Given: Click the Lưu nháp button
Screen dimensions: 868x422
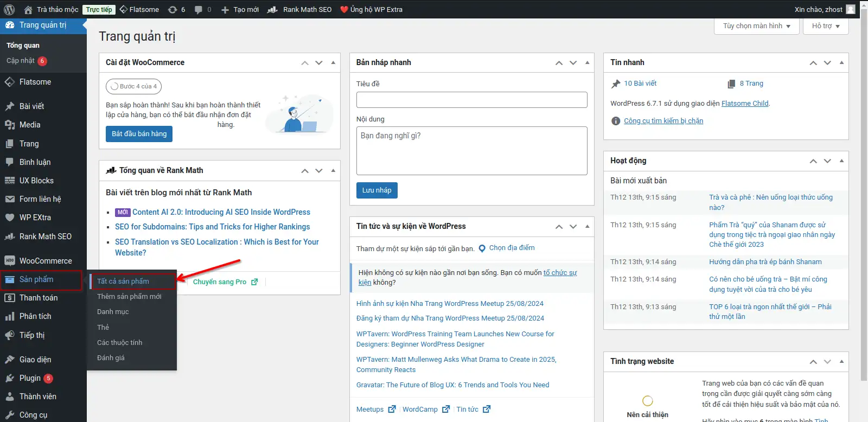Looking at the screenshot, I should pyautogui.click(x=376, y=190).
